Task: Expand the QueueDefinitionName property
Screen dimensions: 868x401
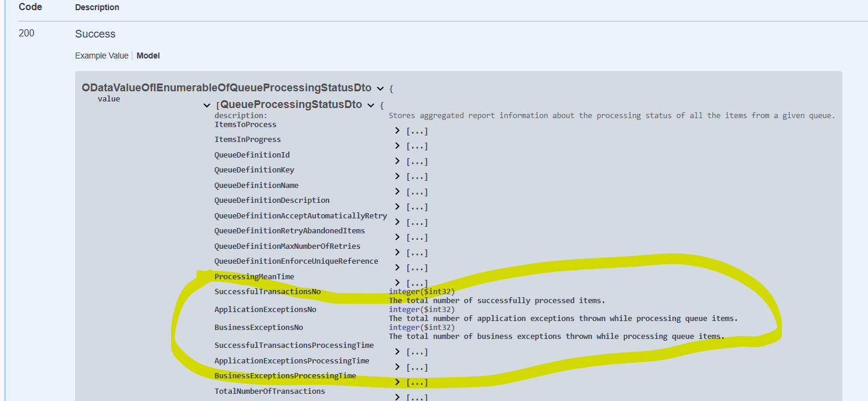Action: tap(396, 191)
